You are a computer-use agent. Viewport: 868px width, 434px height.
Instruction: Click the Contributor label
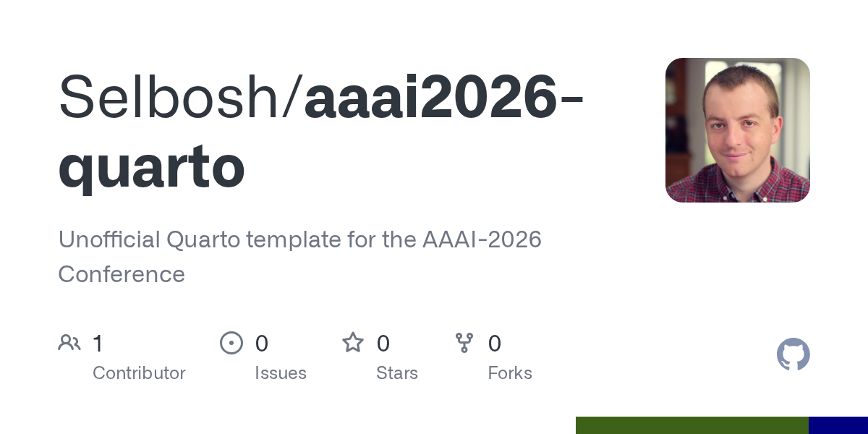[139, 373]
